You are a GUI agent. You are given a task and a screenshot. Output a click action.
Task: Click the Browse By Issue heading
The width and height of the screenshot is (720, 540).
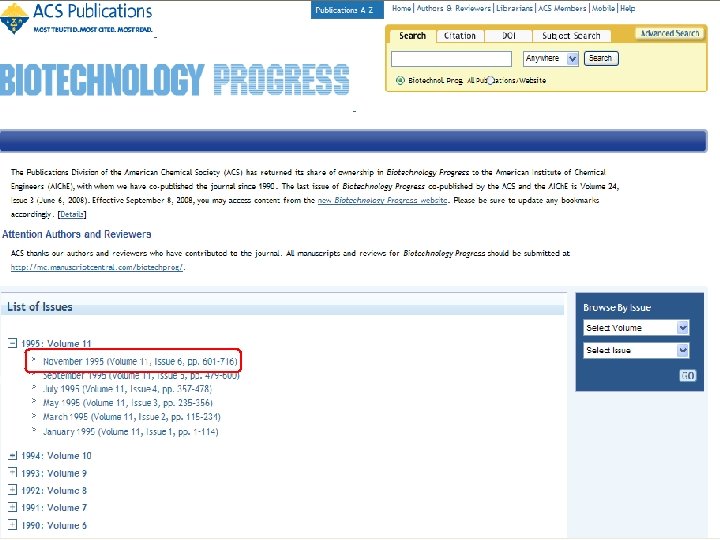(617, 308)
